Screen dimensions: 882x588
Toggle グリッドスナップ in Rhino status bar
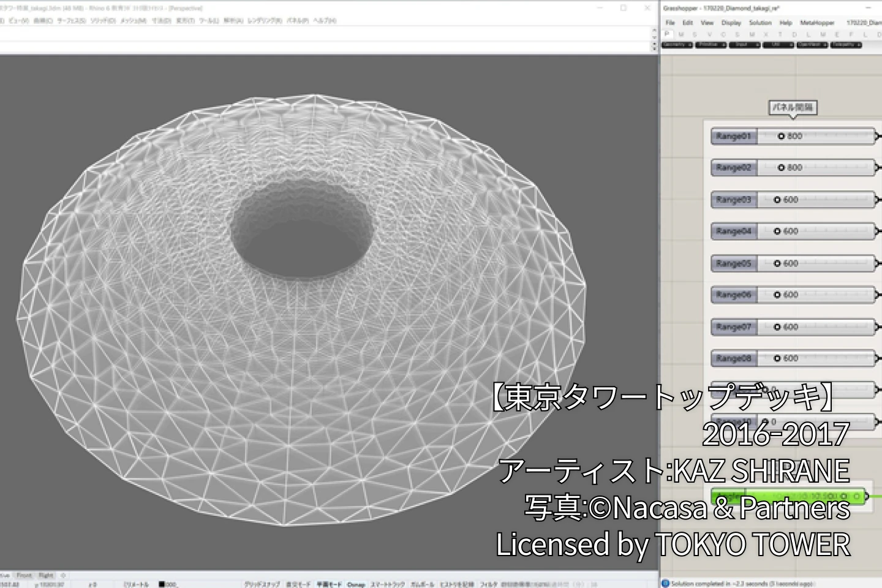[x=262, y=584]
